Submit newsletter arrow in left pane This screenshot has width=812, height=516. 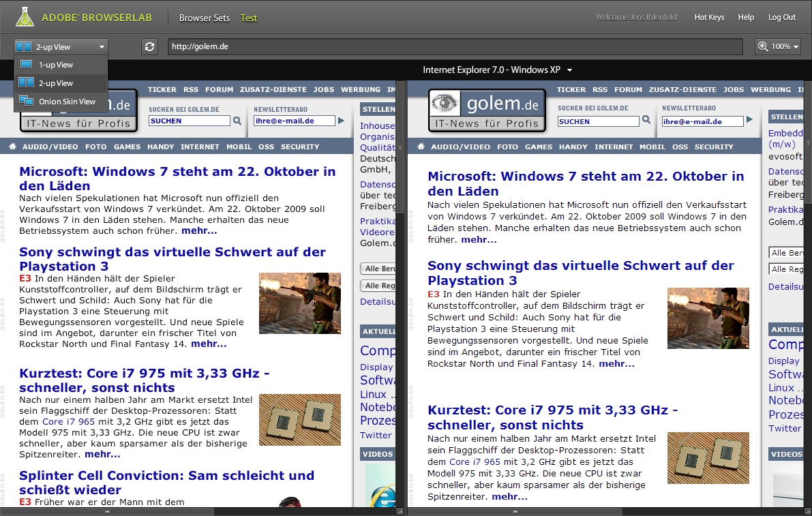click(x=342, y=121)
